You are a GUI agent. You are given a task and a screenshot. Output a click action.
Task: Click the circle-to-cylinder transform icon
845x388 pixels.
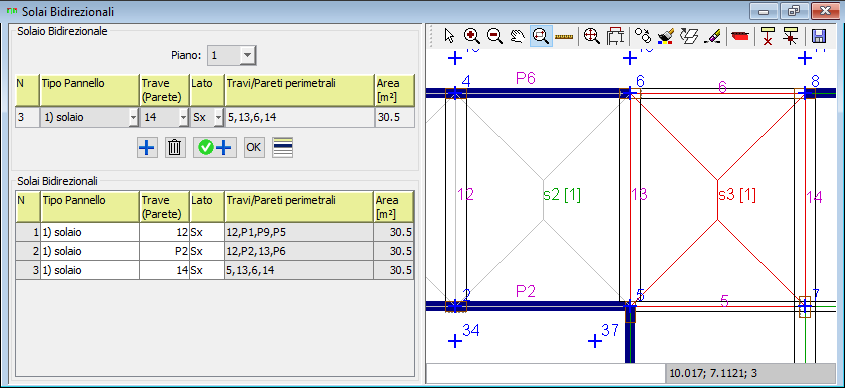[643, 36]
